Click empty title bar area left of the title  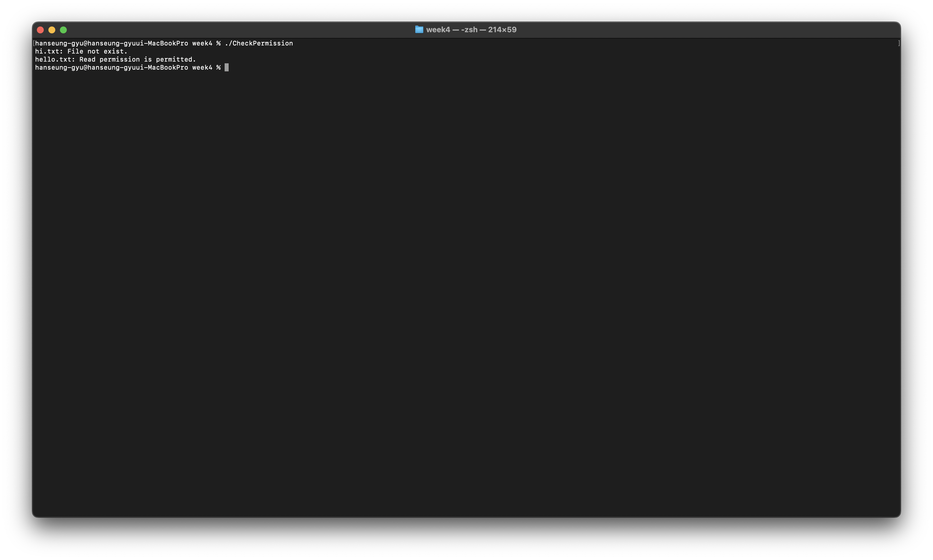[242, 29]
